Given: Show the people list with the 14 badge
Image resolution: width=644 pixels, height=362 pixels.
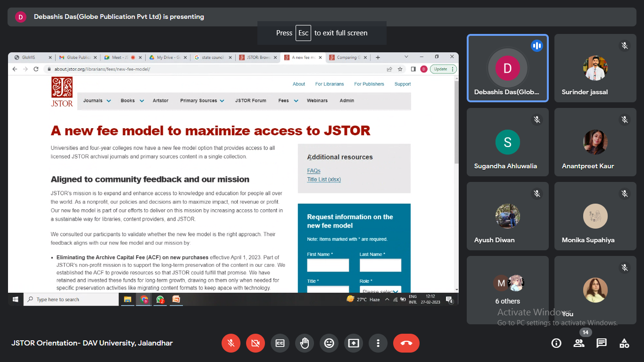Looking at the screenshot, I should 579,343.
